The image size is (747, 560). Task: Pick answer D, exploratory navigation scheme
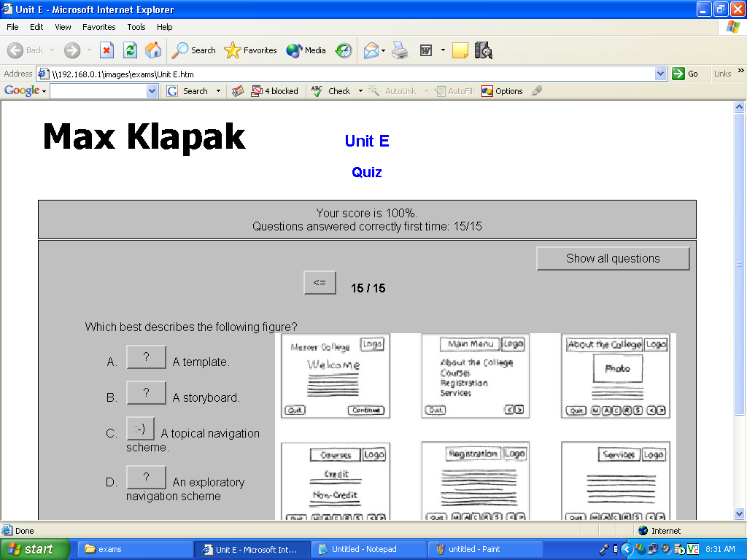pyautogui.click(x=146, y=478)
